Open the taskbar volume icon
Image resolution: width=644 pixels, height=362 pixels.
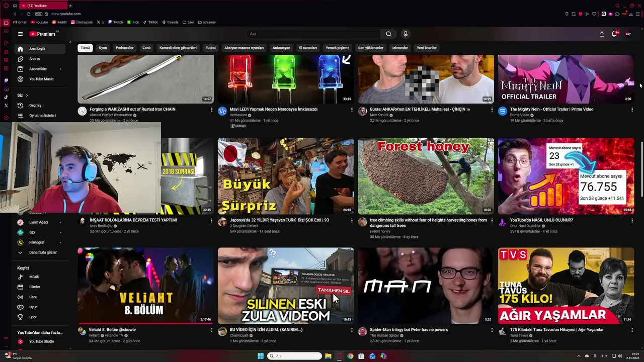619,356
